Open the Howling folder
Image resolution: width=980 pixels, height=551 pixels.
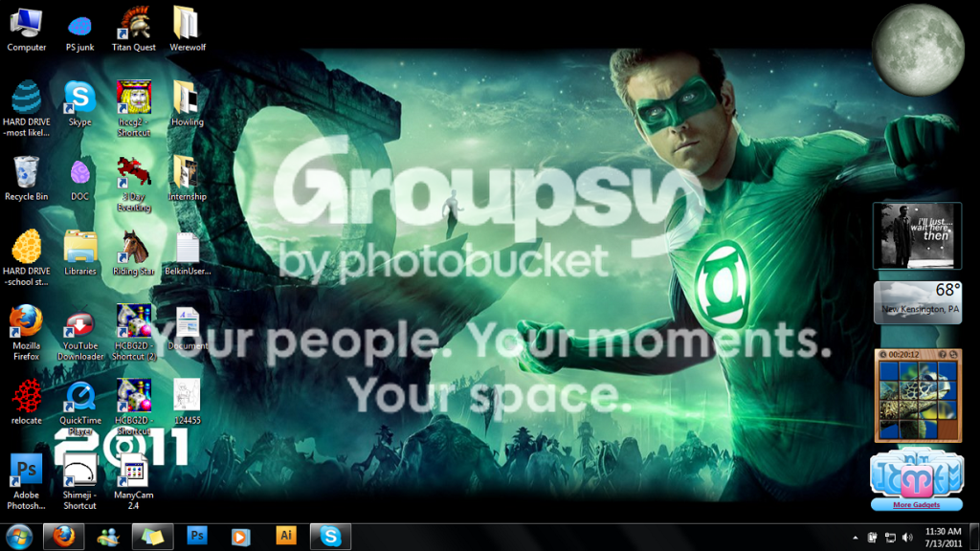click(188, 103)
